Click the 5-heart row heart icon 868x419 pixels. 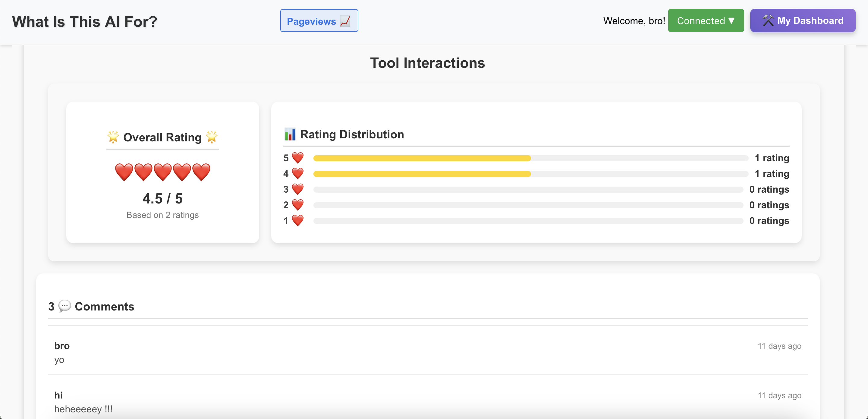297,158
